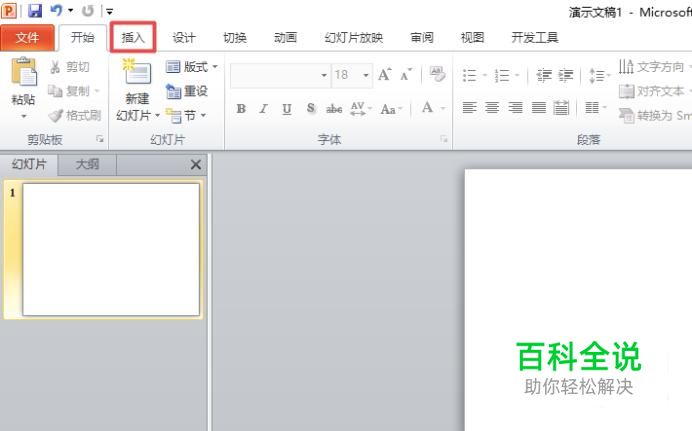Center the text
The width and height of the screenshot is (692, 431).
(492, 108)
